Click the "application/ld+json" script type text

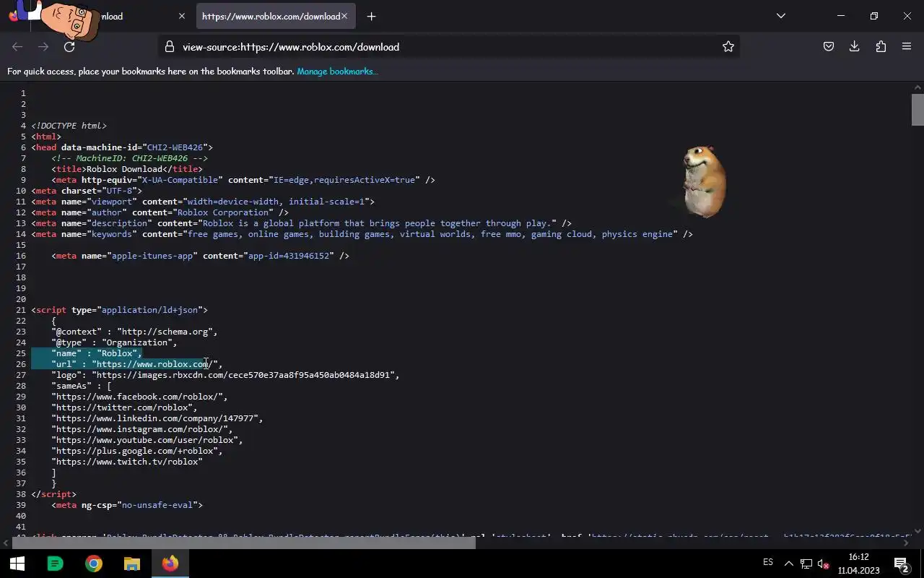click(x=149, y=310)
